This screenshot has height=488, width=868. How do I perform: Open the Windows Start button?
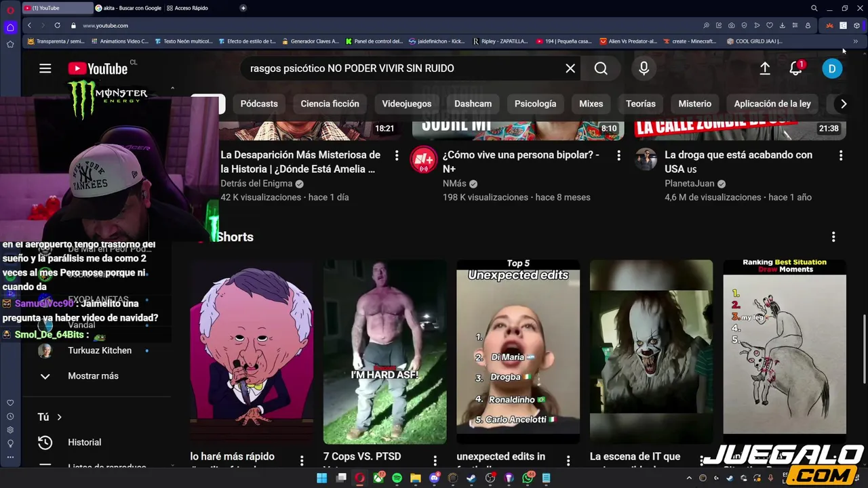(322, 478)
